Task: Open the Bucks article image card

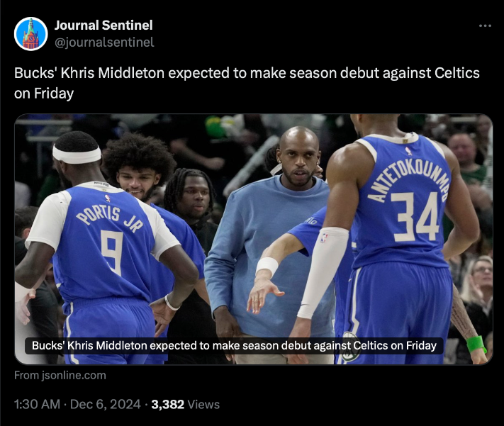Action: 254,239
